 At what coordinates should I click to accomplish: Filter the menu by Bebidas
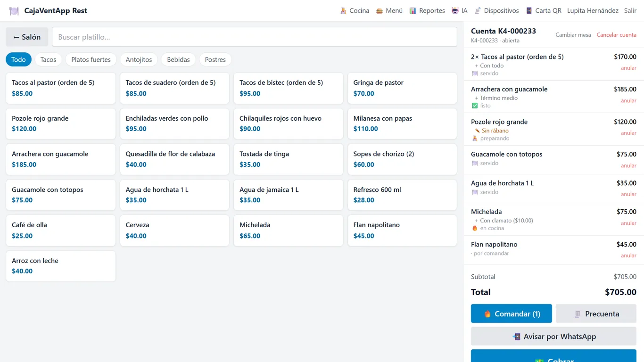coord(179,59)
